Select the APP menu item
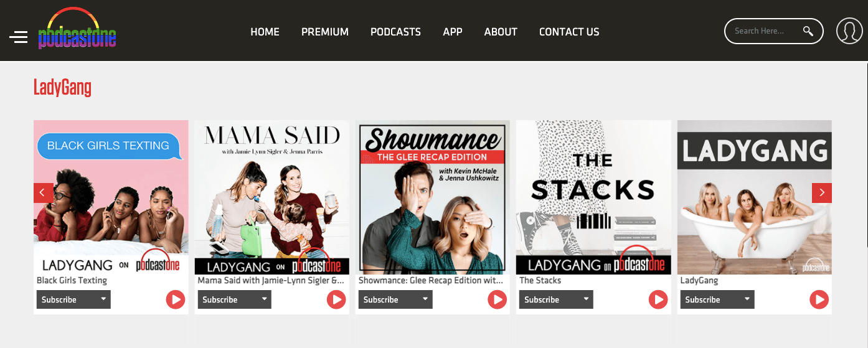 453,32
